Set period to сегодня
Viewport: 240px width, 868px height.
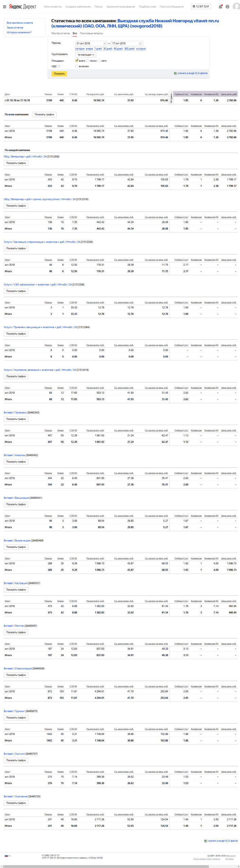[80, 49]
